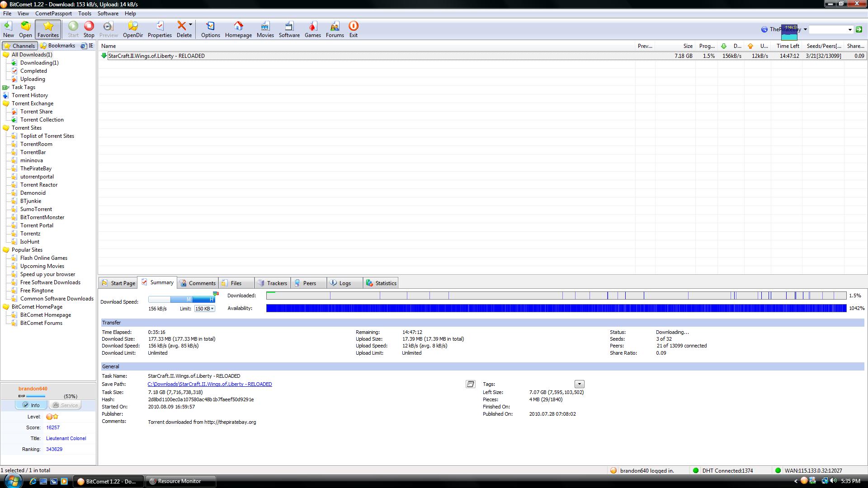This screenshot has height=488, width=868.
Task: Toggle the Favorites toolbar button
Action: (48, 29)
